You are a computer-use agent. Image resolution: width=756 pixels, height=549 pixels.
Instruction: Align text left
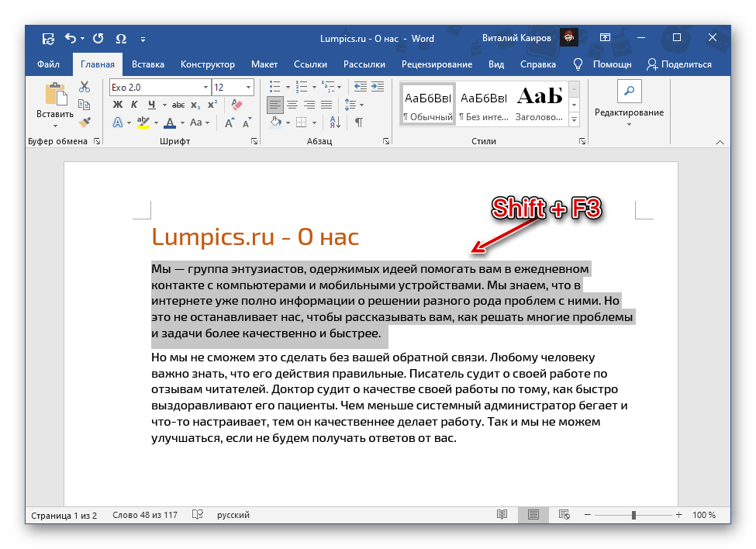click(x=274, y=105)
